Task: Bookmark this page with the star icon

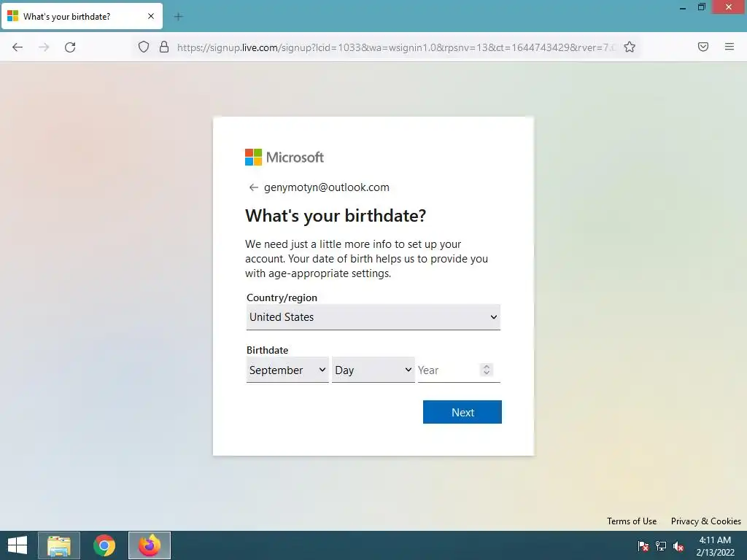Action: click(x=630, y=47)
